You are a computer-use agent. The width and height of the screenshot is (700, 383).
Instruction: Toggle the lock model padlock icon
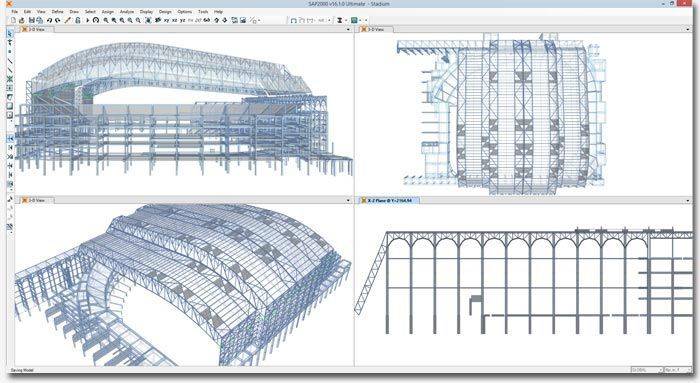[78, 20]
